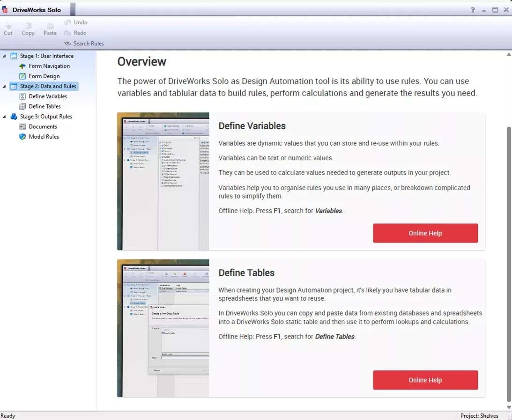The height and width of the screenshot is (420, 512).
Task: Open Form Design in the tree
Action: [44, 76]
